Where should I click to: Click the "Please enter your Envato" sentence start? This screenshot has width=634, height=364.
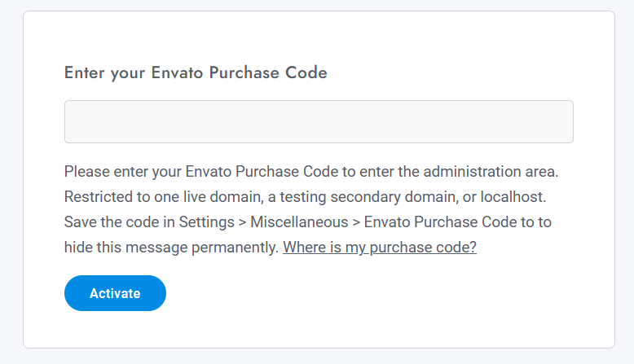(x=147, y=173)
